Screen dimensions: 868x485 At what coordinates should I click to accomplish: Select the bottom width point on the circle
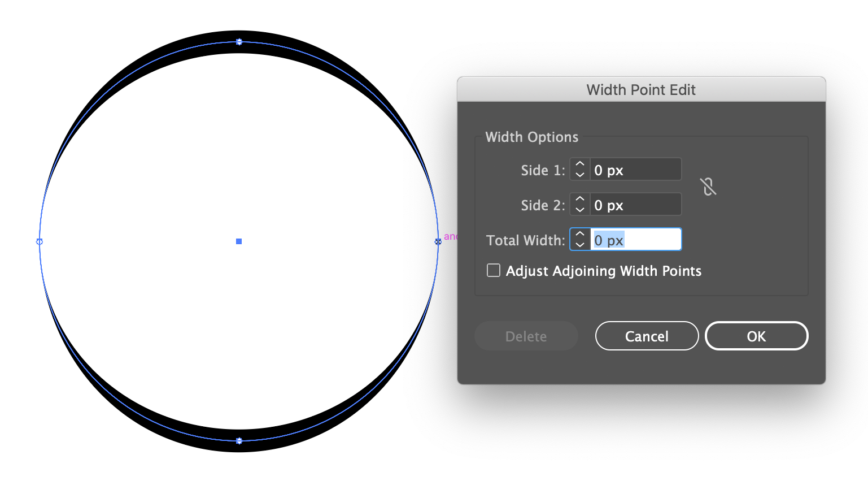239,441
